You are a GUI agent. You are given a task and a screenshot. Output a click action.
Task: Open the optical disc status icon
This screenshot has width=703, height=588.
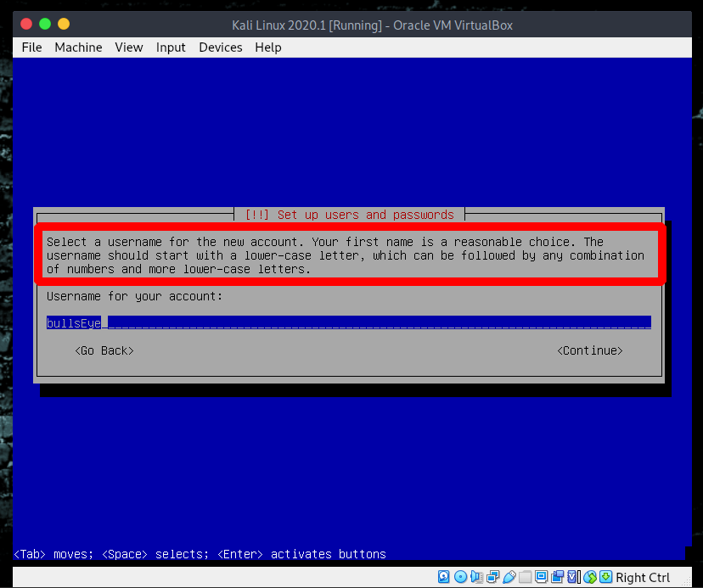click(x=460, y=576)
